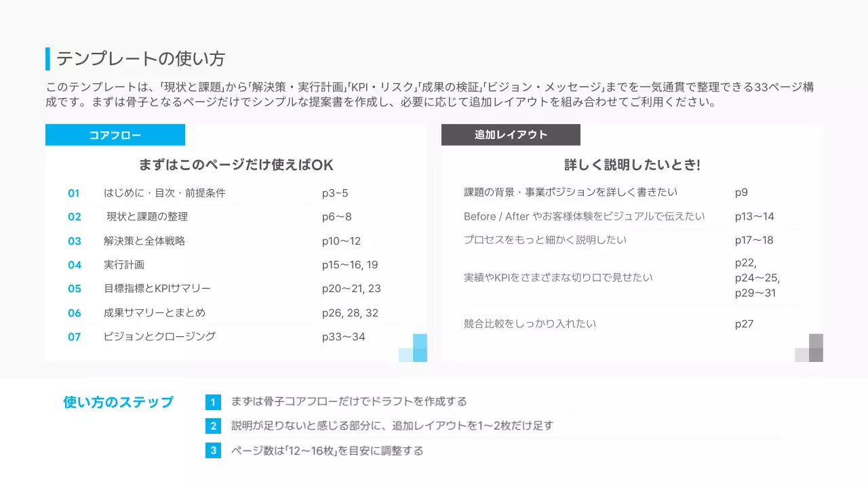Click the blue title bar accent mark
The image size is (868, 488).
(47, 59)
